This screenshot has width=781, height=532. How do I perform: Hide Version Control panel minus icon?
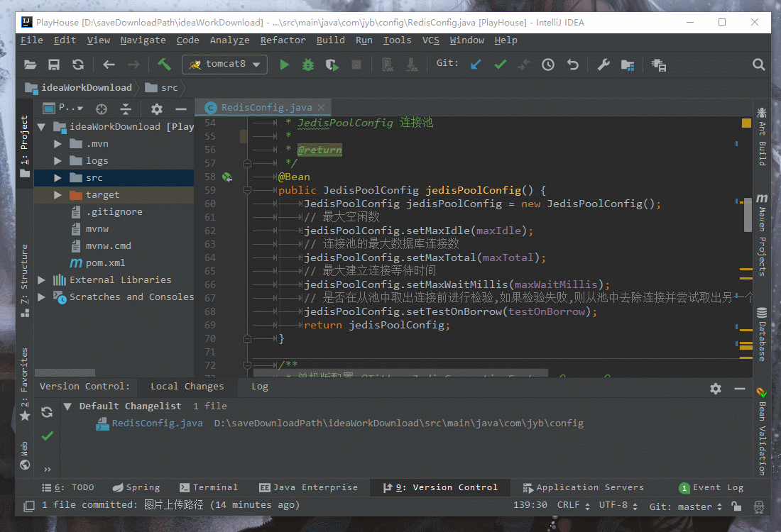[740, 389]
